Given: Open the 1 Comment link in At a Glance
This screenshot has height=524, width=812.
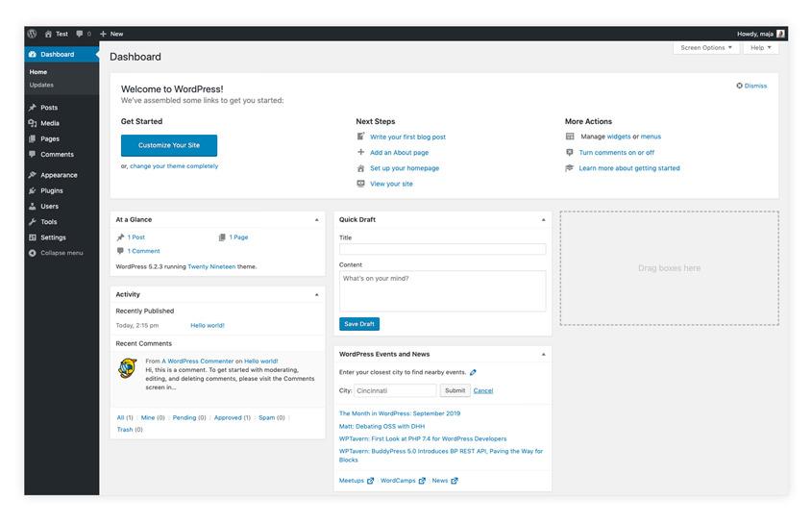Looking at the screenshot, I should pyautogui.click(x=144, y=251).
